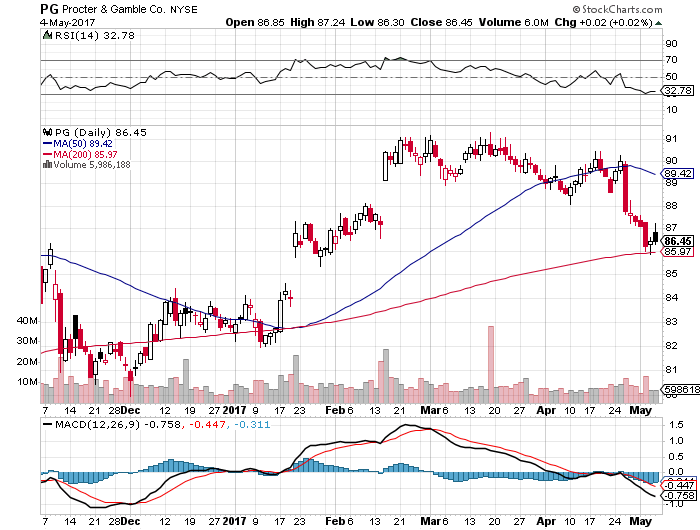This screenshot has height=530, width=700.
Task: Click the 'PG (Daily) 86.45' legend label
Action: point(100,133)
